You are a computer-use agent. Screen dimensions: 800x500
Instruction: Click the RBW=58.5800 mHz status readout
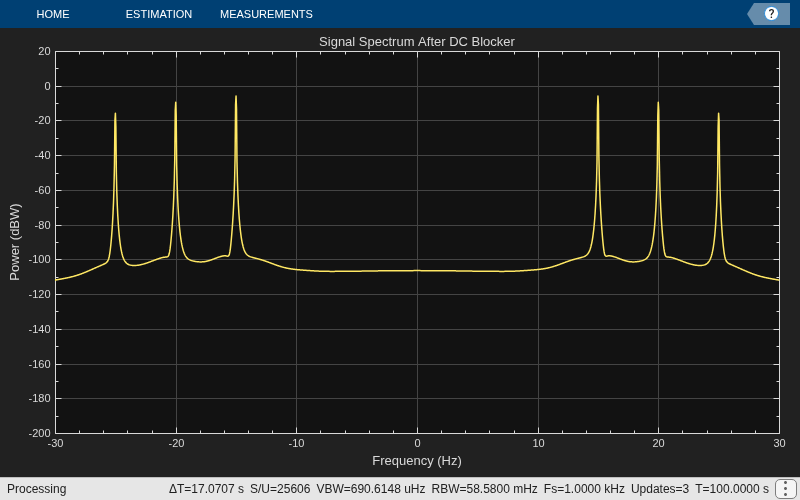pyautogui.click(x=484, y=489)
